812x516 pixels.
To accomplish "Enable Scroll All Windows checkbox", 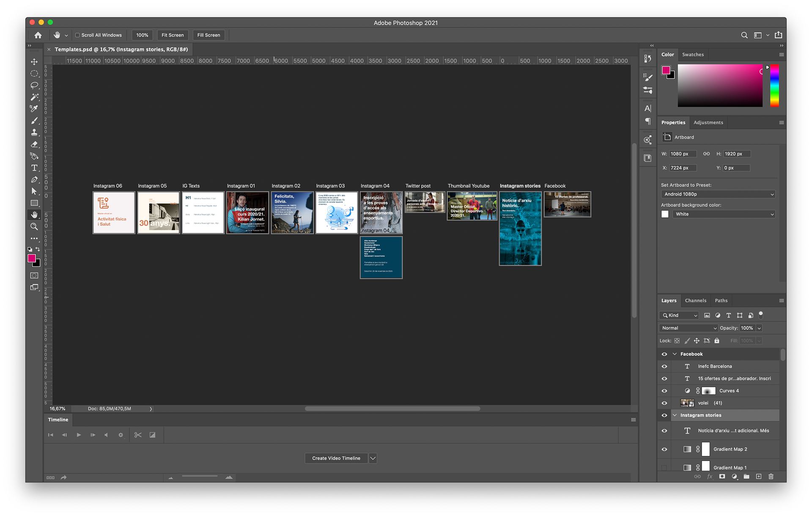I will click(77, 35).
